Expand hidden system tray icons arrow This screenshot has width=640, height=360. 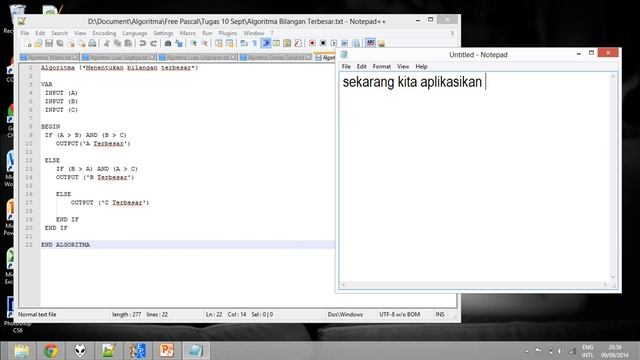pyautogui.click(x=527, y=351)
